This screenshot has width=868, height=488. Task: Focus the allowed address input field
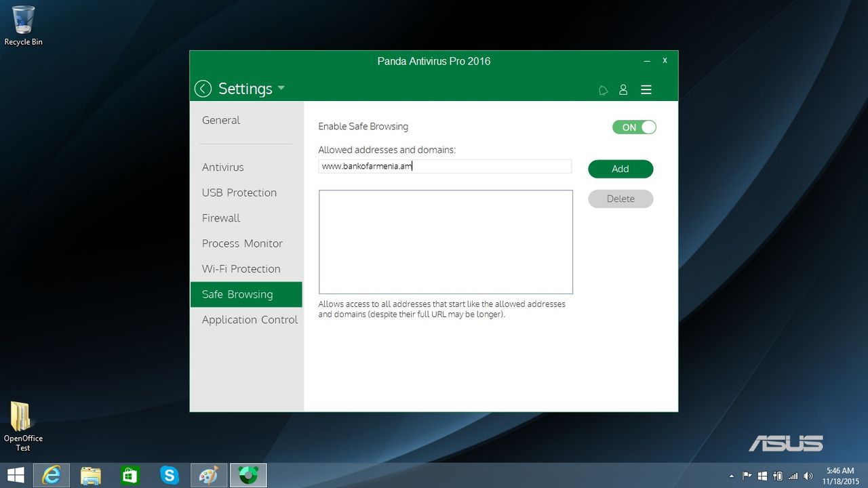coord(445,166)
